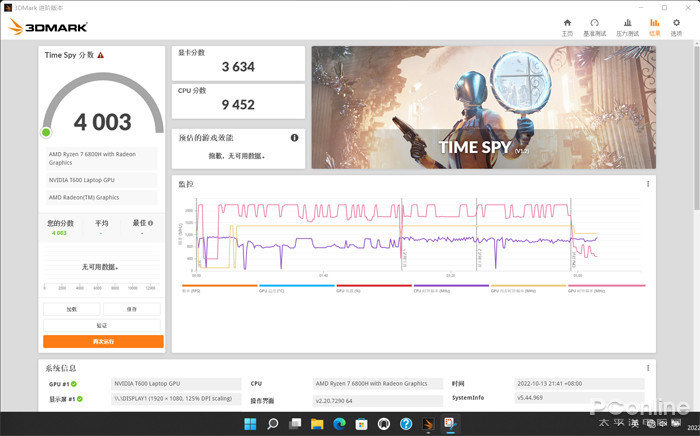Click the green check next to 显示屏 #1
Viewport: 700px width, 436px height.
click(x=79, y=399)
